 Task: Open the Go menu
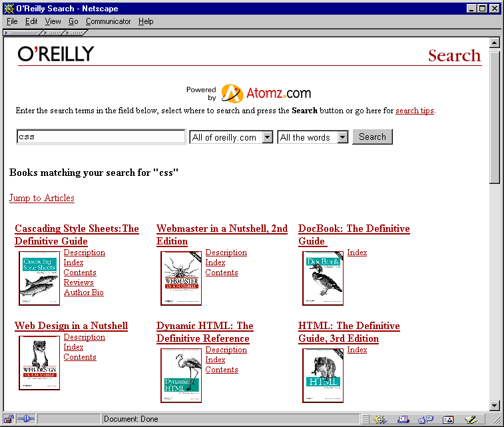(x=73, y=21)
